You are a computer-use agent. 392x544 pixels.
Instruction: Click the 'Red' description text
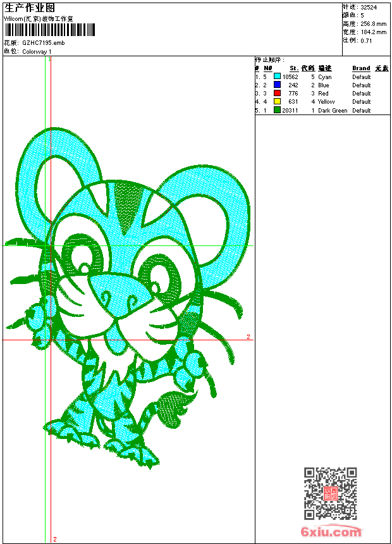[x=323, y=94]
